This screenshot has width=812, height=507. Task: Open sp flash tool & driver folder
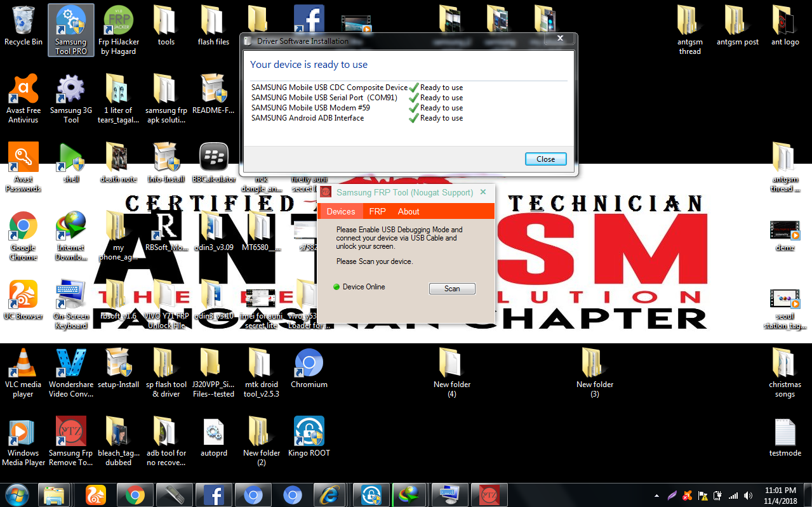(166, 373)
